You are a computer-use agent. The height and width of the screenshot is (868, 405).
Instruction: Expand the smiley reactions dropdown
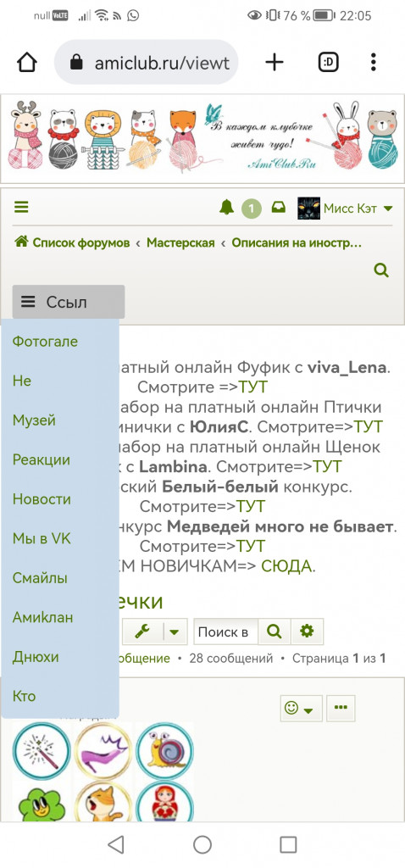pos(302,708)
